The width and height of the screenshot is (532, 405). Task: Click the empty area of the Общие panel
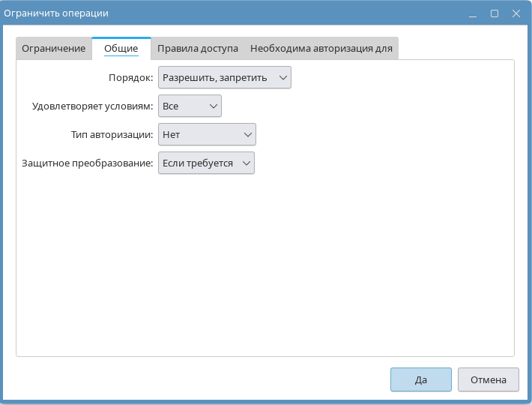[x=265, y=262]
